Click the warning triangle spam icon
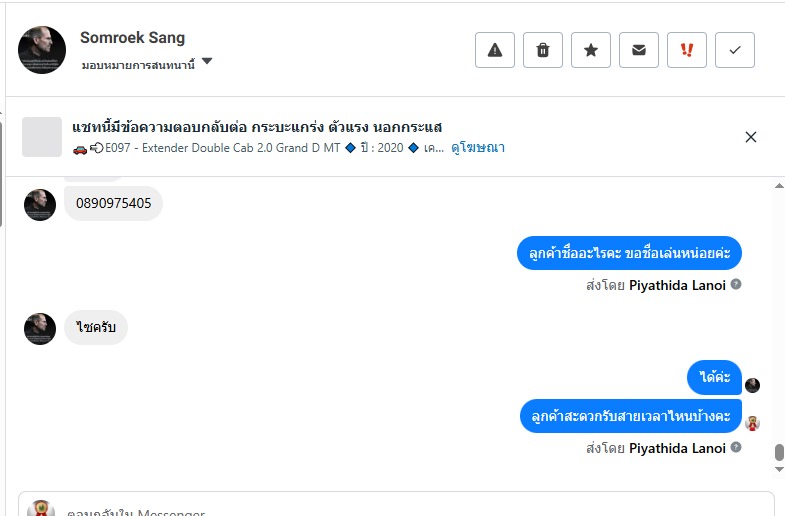 (x=494, y=50)
